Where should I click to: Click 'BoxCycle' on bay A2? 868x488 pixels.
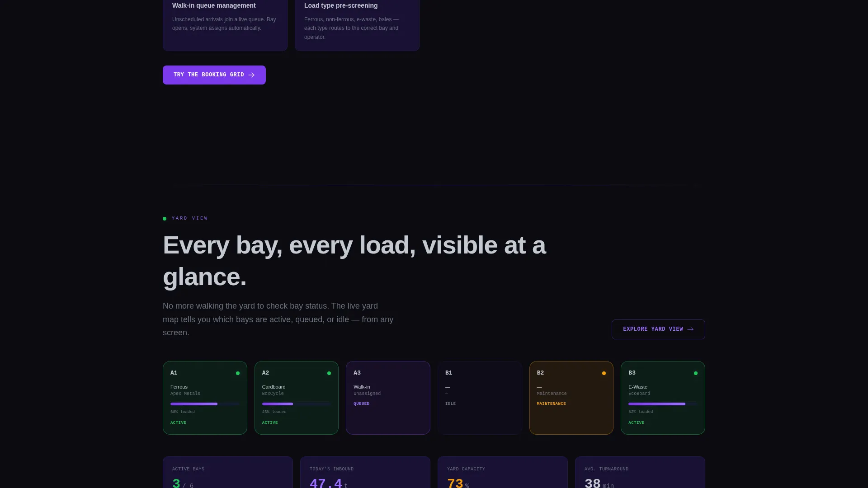[273, 394]
